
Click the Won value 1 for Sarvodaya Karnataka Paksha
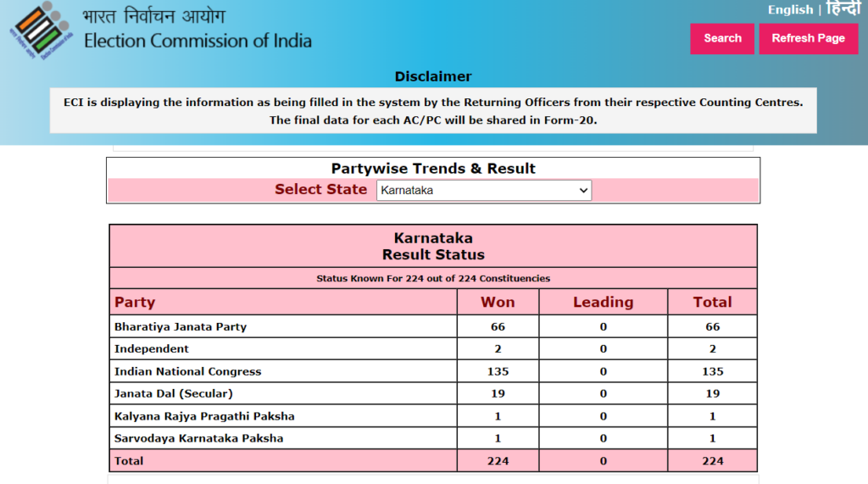498,438
